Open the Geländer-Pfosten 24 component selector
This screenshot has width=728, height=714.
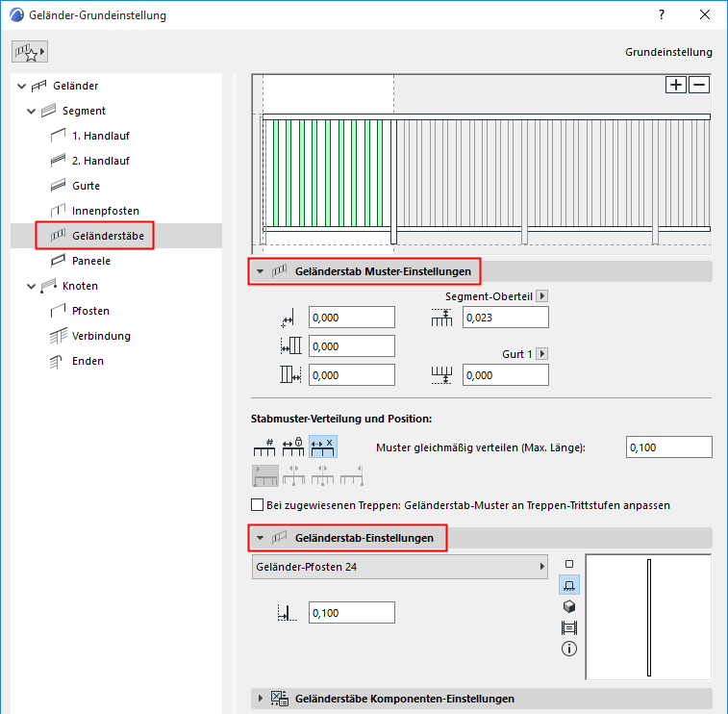(400, 567)
